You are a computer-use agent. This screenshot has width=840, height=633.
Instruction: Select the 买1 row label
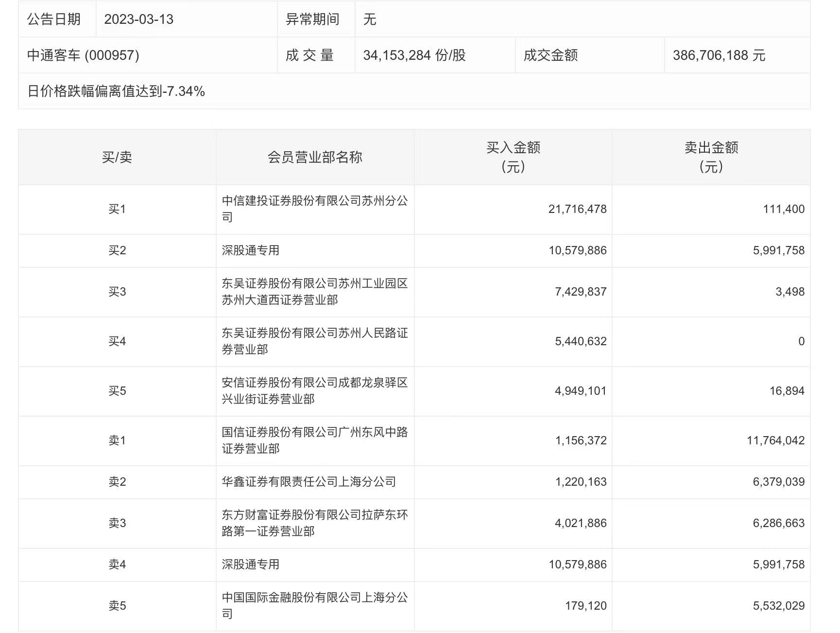117,209
